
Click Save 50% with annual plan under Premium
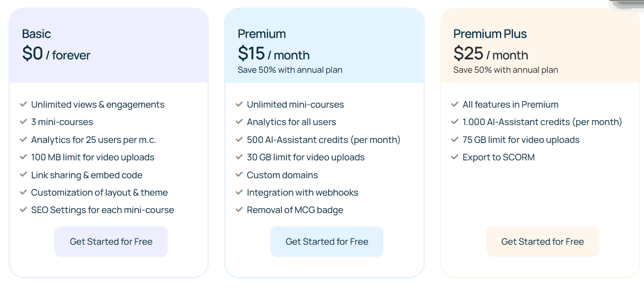pos(290,70)
